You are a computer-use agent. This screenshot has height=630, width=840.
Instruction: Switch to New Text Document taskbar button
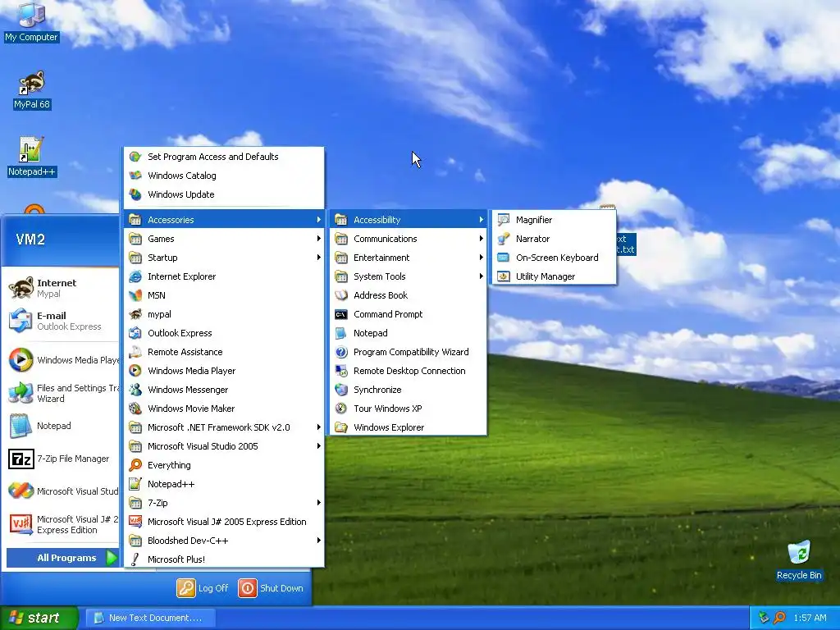point(150,618)
